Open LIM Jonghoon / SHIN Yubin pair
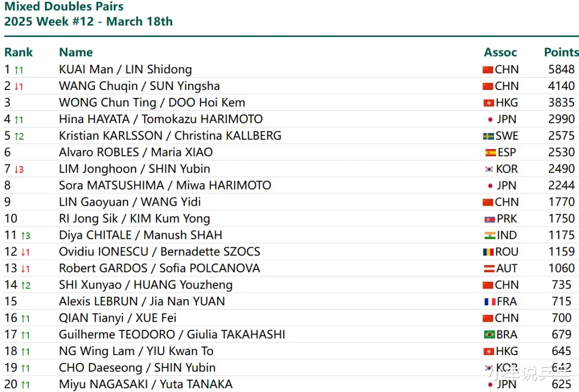The height and width of the screenshot is (392, 579). tap(135, 169)
